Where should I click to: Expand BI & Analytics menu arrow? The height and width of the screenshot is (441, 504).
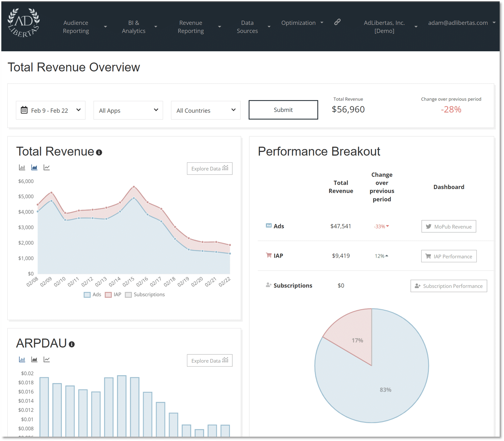pyautogui.click(x=156, y=27)
